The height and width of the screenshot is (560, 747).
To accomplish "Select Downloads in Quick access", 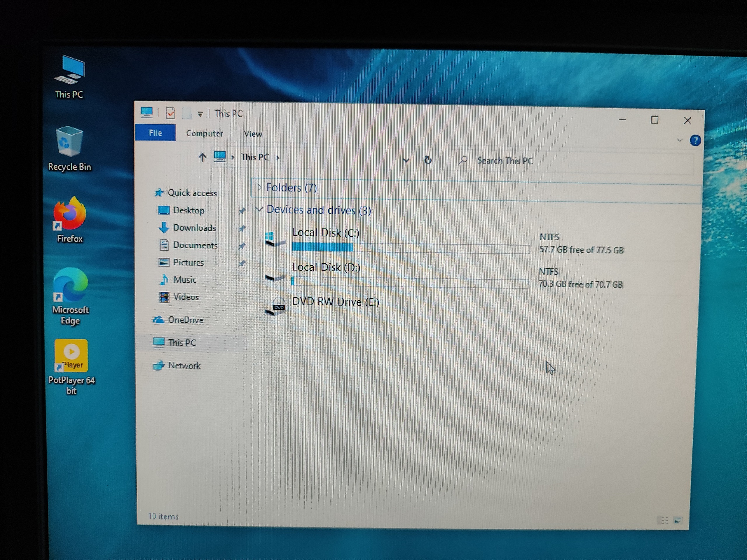I will pyautogui.click(x=195, y=228).
